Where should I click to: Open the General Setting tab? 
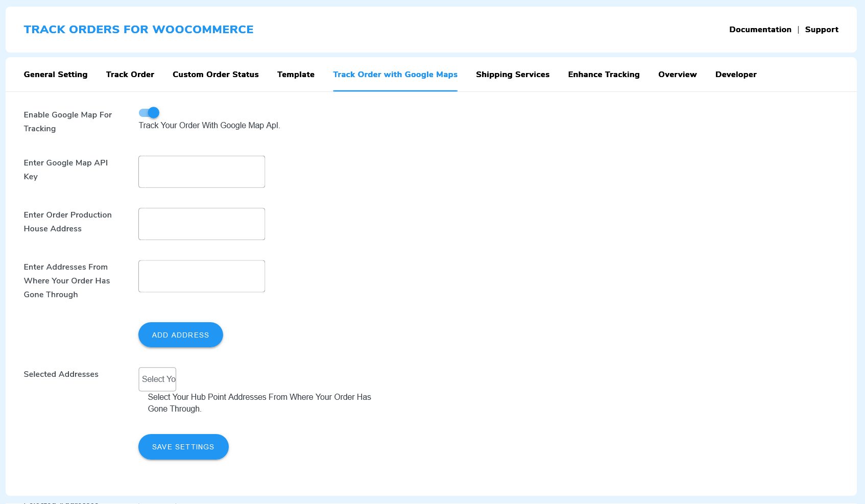point(56,75)
